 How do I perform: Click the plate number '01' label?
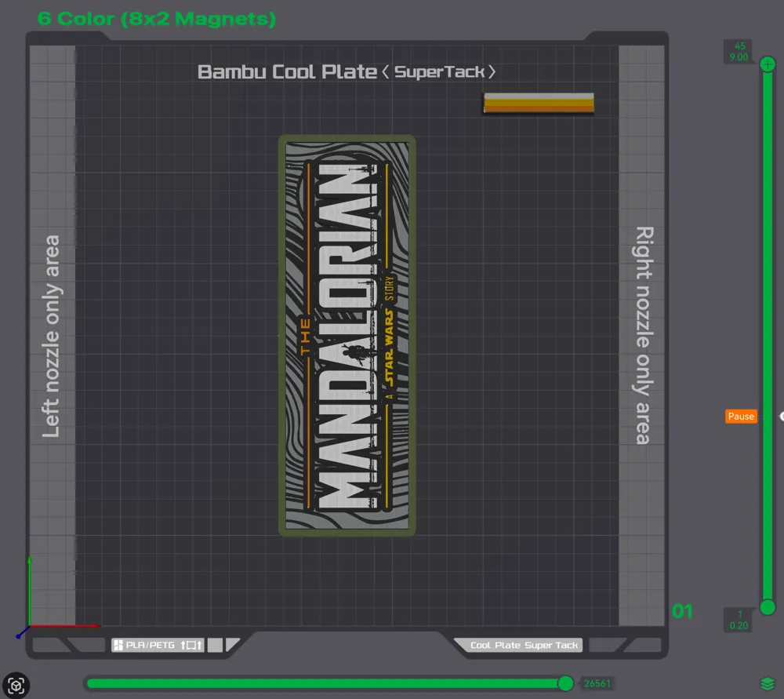(x=683, y=611)
